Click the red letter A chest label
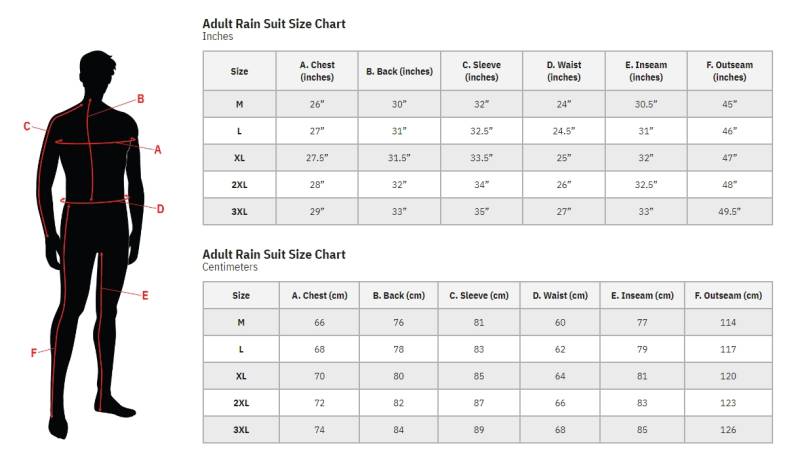Image resolution: width=800 pixels, height=456 pixels. [158, 150]
